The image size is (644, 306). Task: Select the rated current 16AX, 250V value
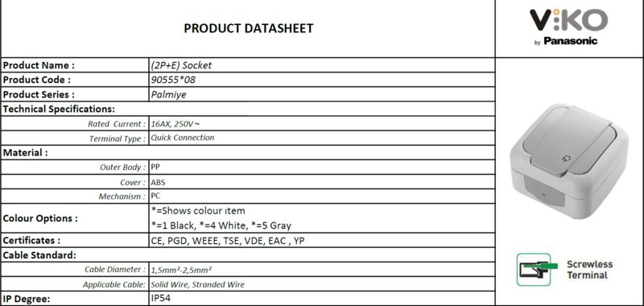pyautogui.click(x=175, y=124)
